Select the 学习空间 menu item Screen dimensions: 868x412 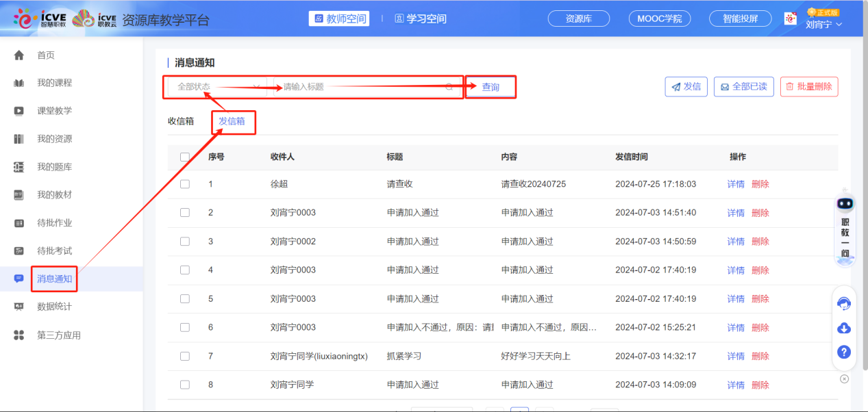(x=420, y=18)
